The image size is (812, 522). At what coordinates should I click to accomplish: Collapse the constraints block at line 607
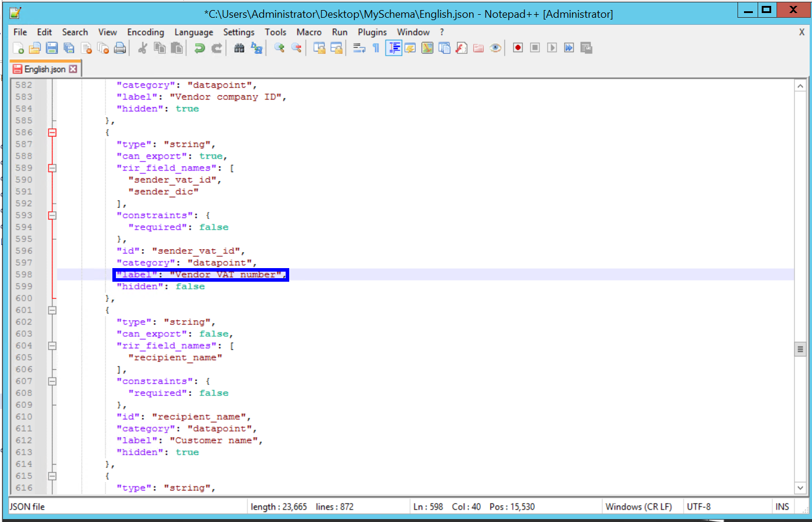(52, 381)
